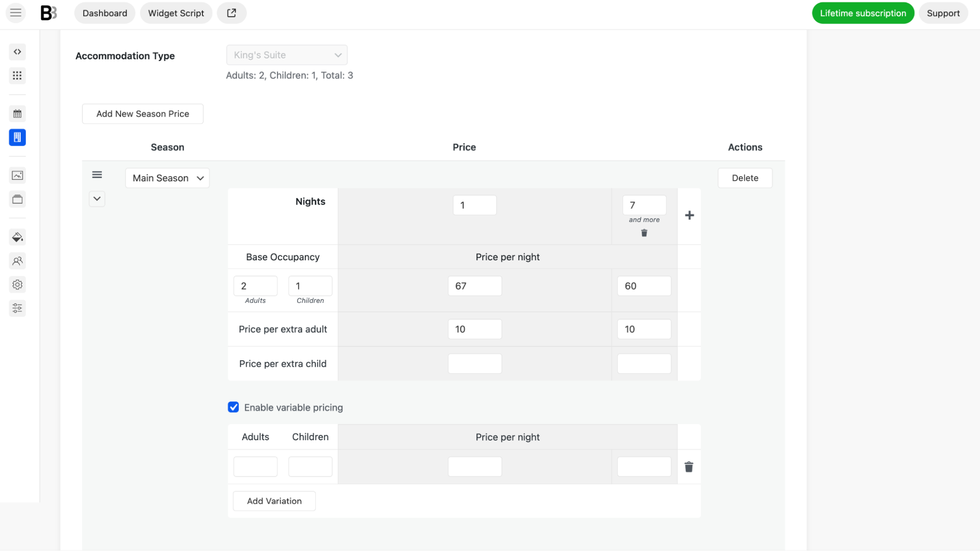The width and height of the screenshot is (980, 551).
Task: Click the nights field containing 7
Action: coord(644,205)
